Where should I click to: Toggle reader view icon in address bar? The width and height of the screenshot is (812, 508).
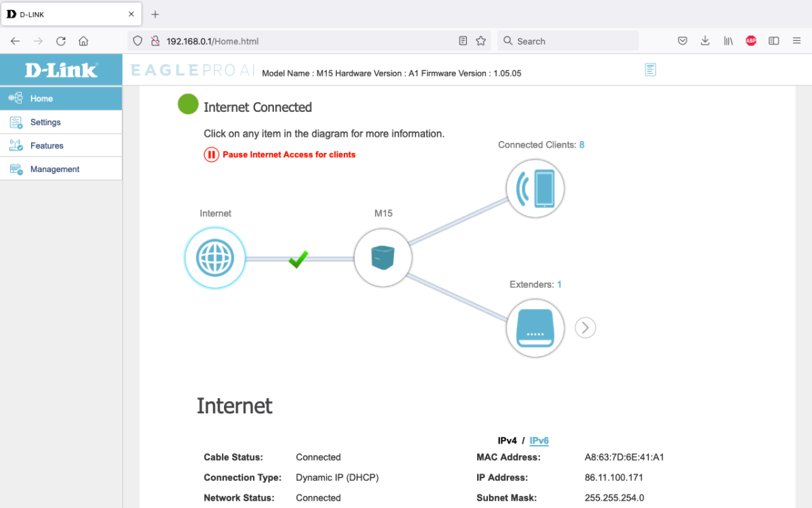[463, 41]
